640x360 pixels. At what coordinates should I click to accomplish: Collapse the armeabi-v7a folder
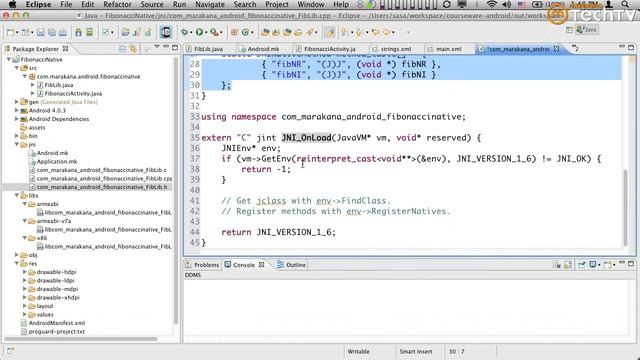(25, 221)
